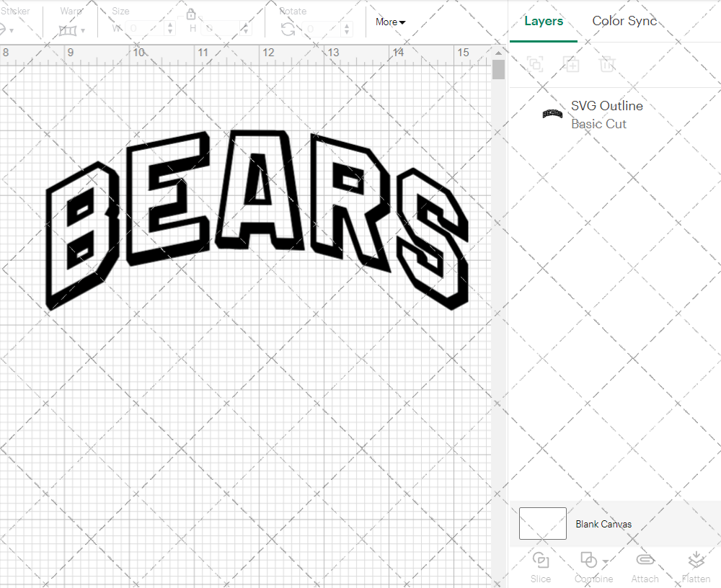This screenshot has height=588, width=721.
Task: Toggle the size aspect-ratio lock
Action: [x=191, y=14]
